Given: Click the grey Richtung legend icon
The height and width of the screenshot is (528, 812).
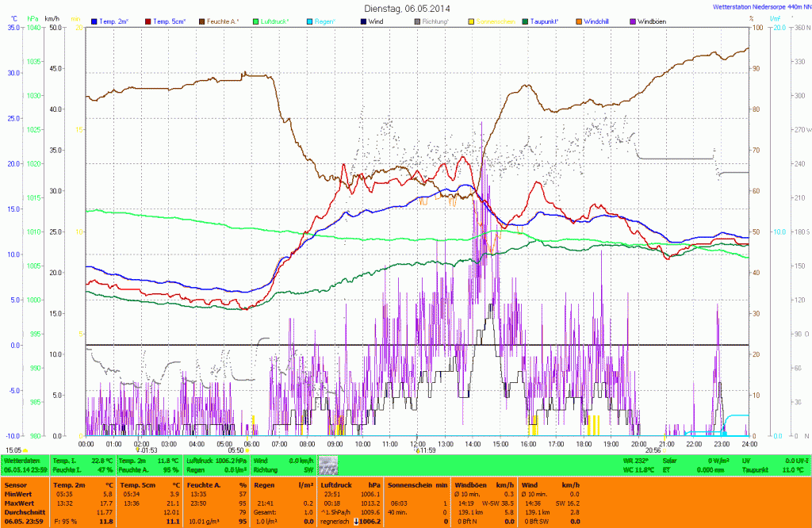Looking at the screenshot, I should [418, 21].
